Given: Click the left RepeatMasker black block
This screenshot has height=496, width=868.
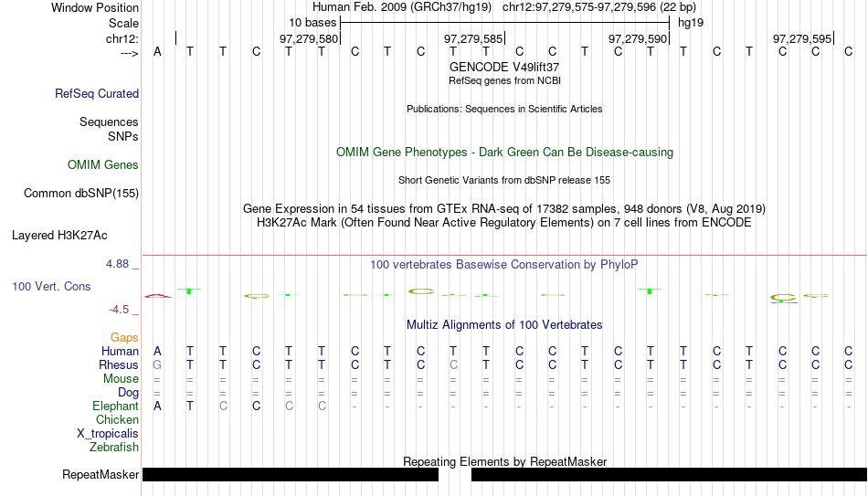Looking at the screenshot, I should pyautogui.click(x=291, y=474).
